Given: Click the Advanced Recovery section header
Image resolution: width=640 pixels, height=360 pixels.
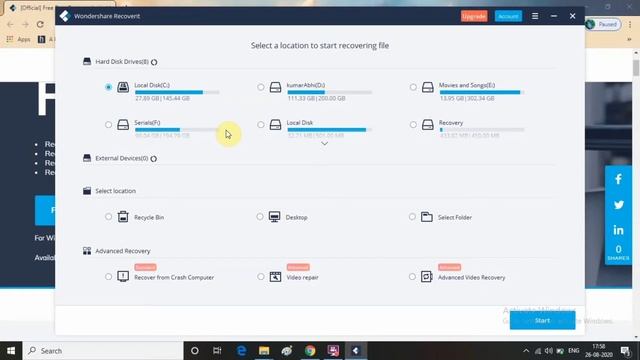Looking at the screenshot, I should point(123,251).
